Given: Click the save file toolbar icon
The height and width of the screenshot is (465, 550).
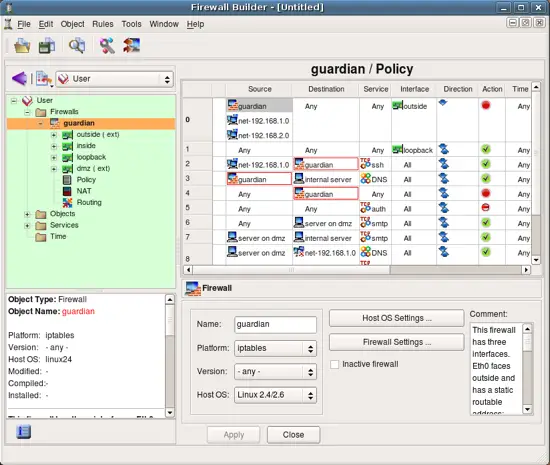Looking at the screenshot, I should 47,46.
